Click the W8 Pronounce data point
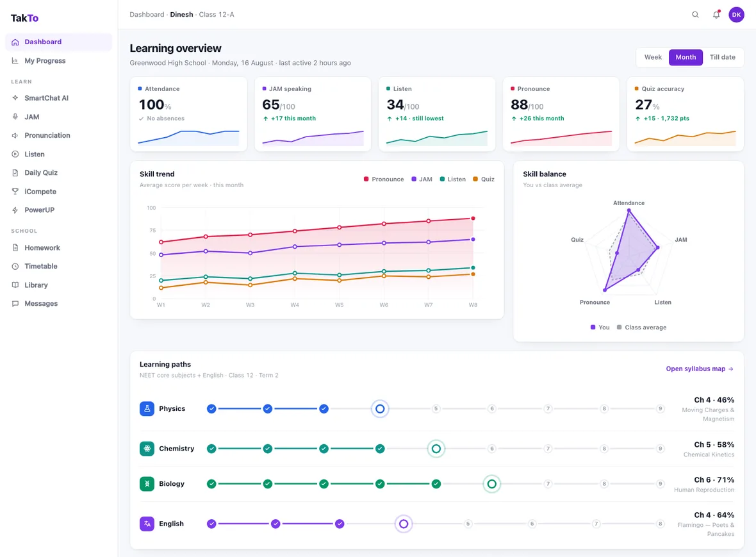 click(x=473, y=219)
